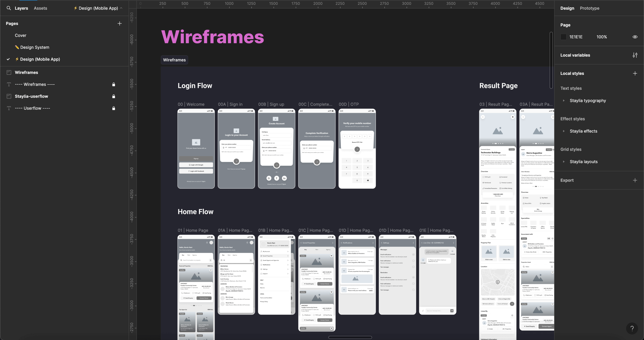This screenshot has width=644, height=340.
Task: Unlock the Staylia-userflow layer
Action: [114, 96]
